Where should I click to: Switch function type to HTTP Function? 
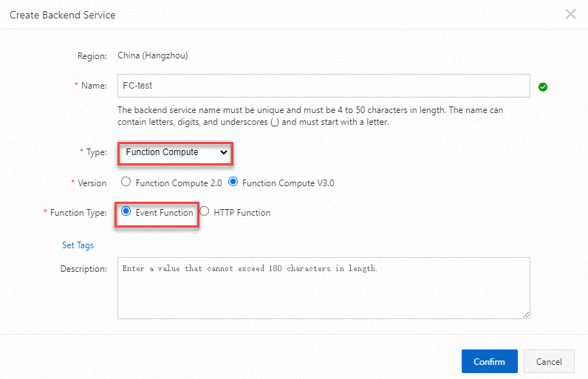(x=205, y=212)
